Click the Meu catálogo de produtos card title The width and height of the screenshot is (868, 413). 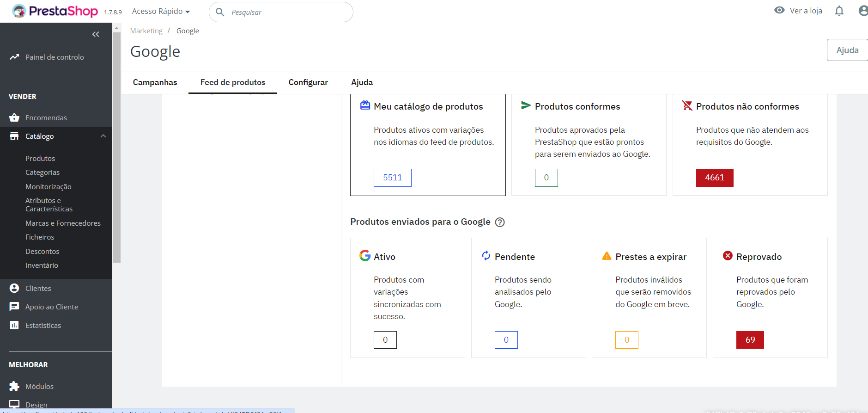[428, 106]
